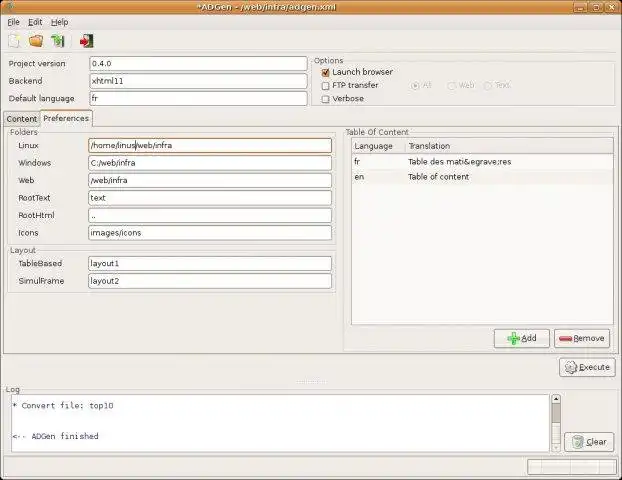Select the All radio button
The height and width of the screenshot is (480, 622).
pyautogui.click(x=415, y=86)
